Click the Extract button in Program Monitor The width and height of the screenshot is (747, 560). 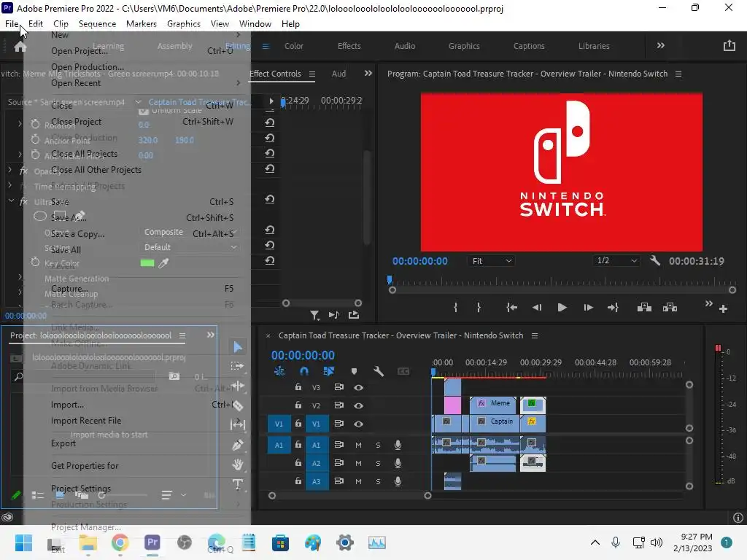pyautogui.click(x=670, y=308)
